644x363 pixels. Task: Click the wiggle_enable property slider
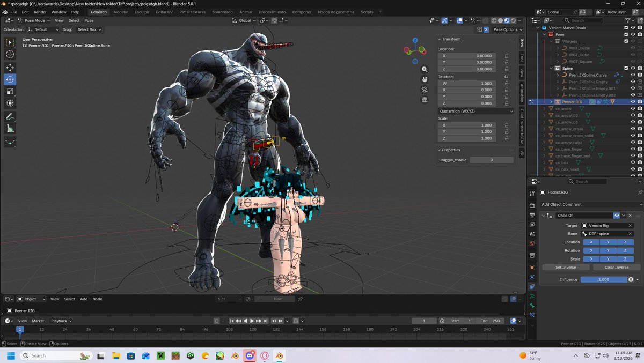pyautogui.click(x=491, y=160)
